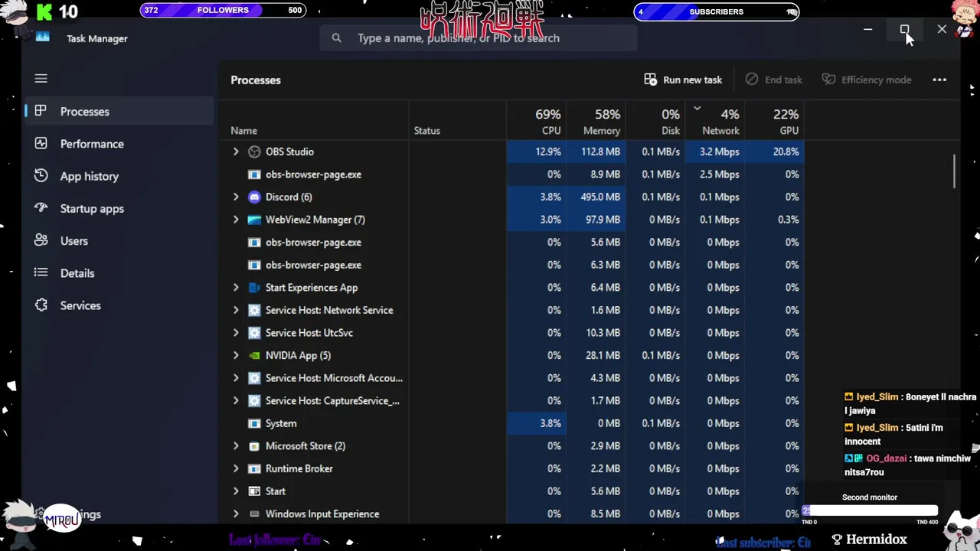
Task: Click the process list vertical scrollbar
Action: pyautogui.click(x=955, y=171)
